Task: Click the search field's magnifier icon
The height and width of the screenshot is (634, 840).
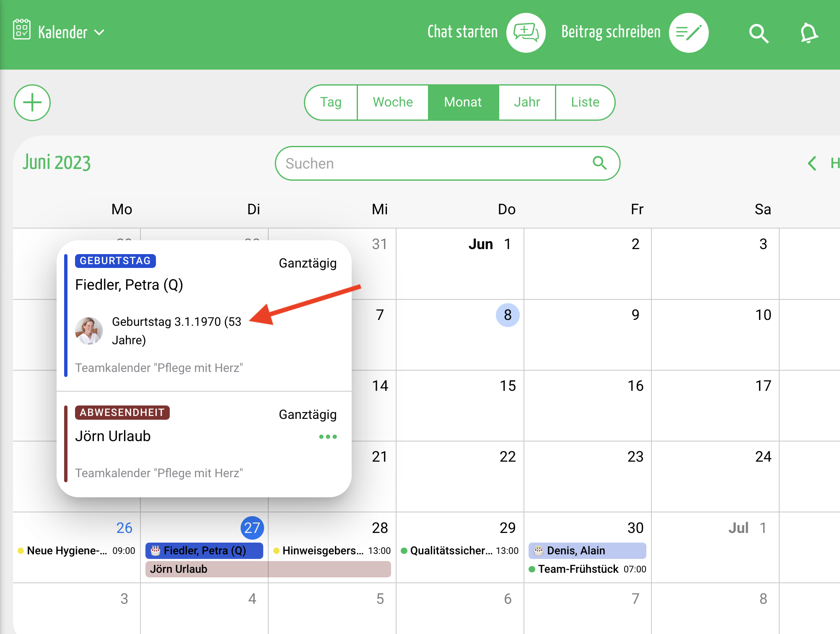Action: (x=599, y=163)
